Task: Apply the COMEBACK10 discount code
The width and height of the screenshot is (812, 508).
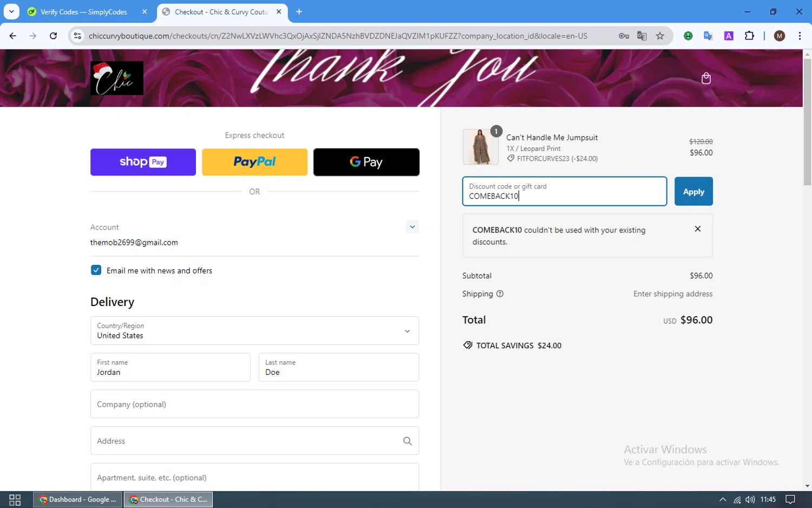Action: click(693, 191)
